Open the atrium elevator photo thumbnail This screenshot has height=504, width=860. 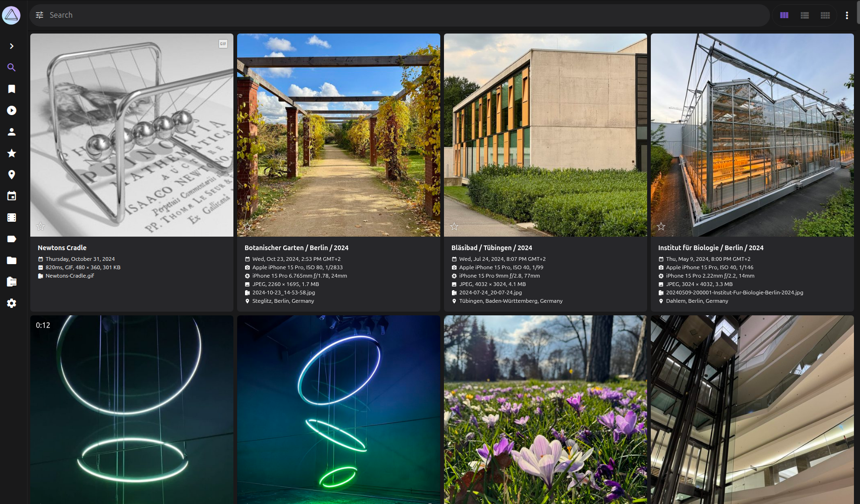(752, 410)
